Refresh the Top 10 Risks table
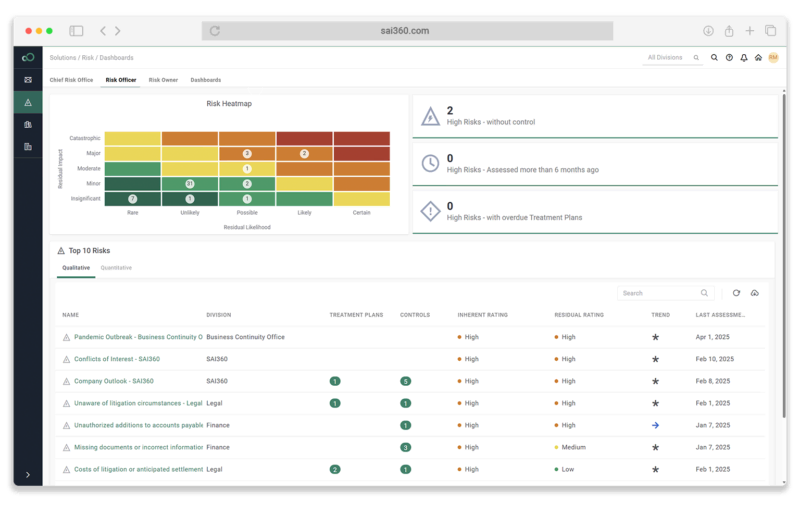Screen dimensions: 800x514 coord(736,293)
